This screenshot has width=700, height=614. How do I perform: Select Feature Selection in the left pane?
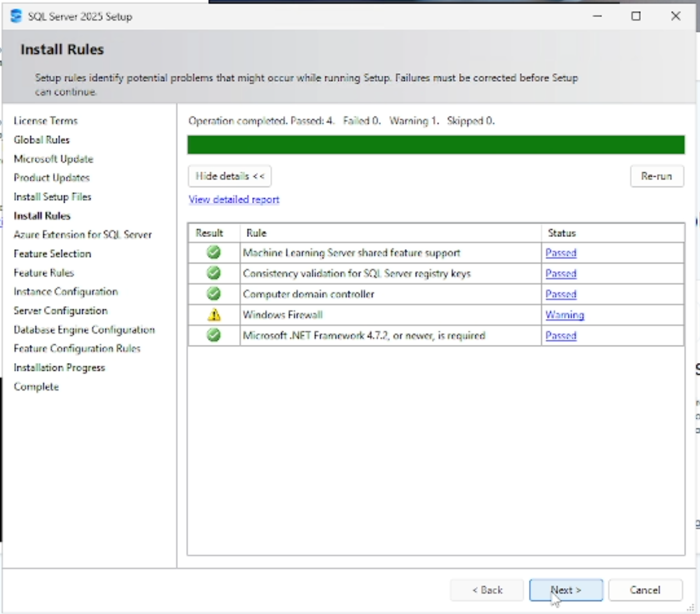(52, 254)
